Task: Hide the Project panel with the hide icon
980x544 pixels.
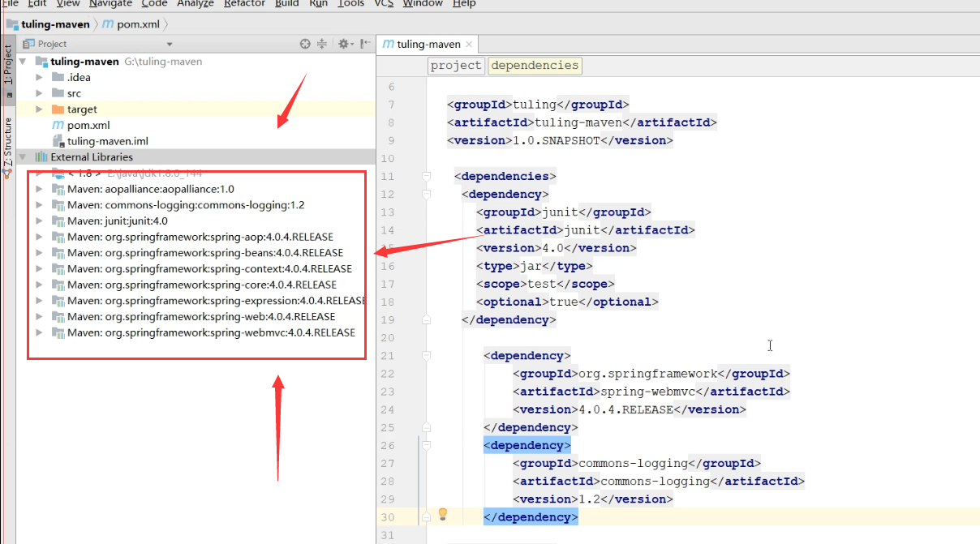Action: [x=366, y=44]
